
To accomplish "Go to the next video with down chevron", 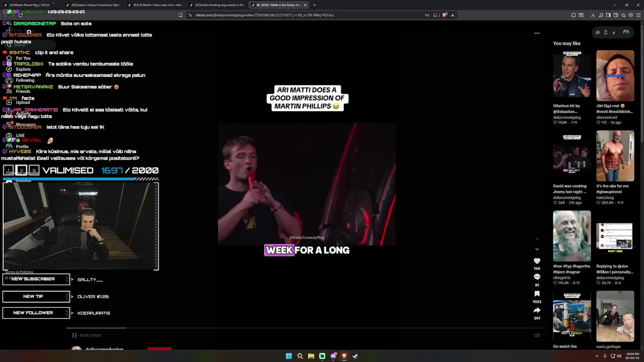I will [x=537, y=249].
